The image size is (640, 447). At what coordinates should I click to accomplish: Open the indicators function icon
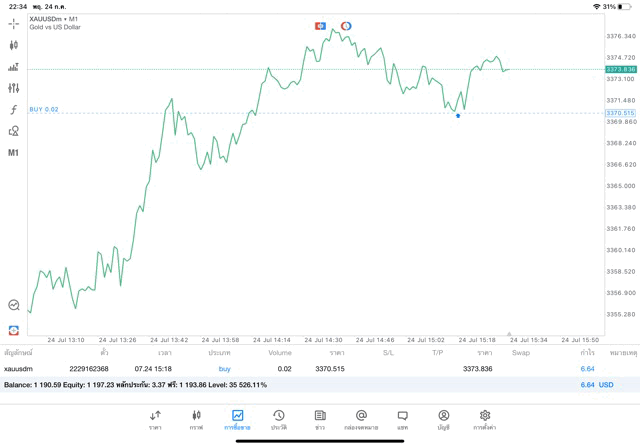[x=13, y=110]
